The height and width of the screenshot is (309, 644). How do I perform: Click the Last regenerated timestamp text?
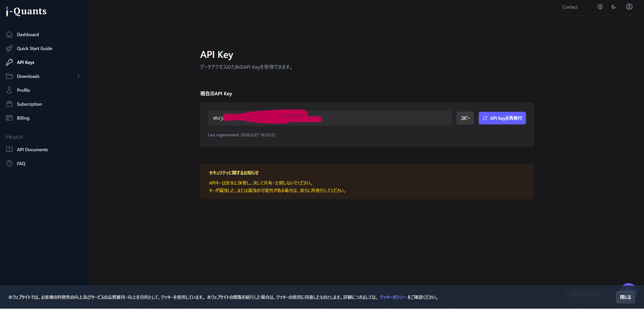tap(242, 135)
